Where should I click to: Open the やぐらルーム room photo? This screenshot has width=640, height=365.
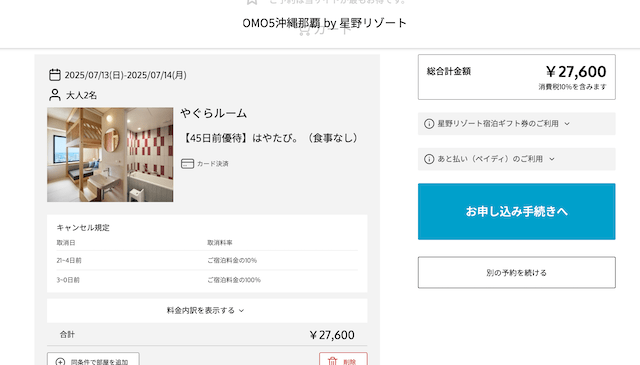tap(110, 155)
